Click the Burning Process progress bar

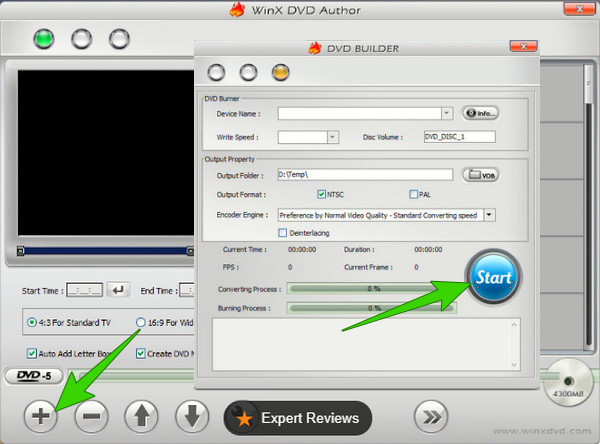tap(372, 308)
